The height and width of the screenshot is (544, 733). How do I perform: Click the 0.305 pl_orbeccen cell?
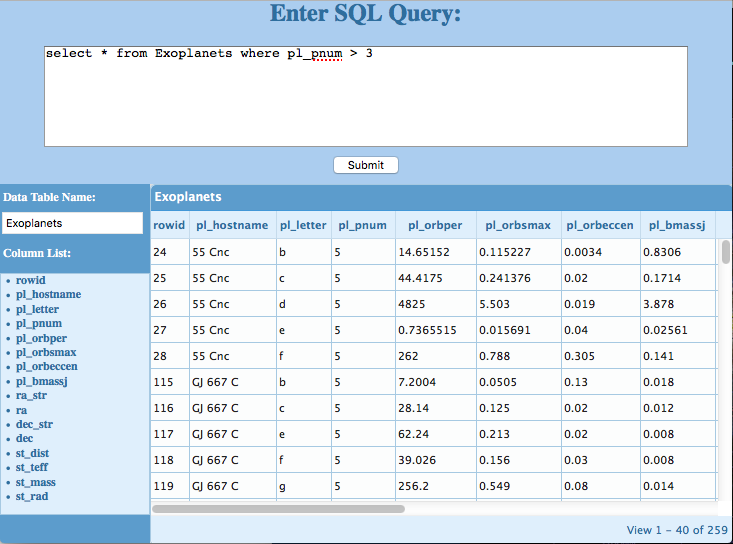tap(601, 356)
